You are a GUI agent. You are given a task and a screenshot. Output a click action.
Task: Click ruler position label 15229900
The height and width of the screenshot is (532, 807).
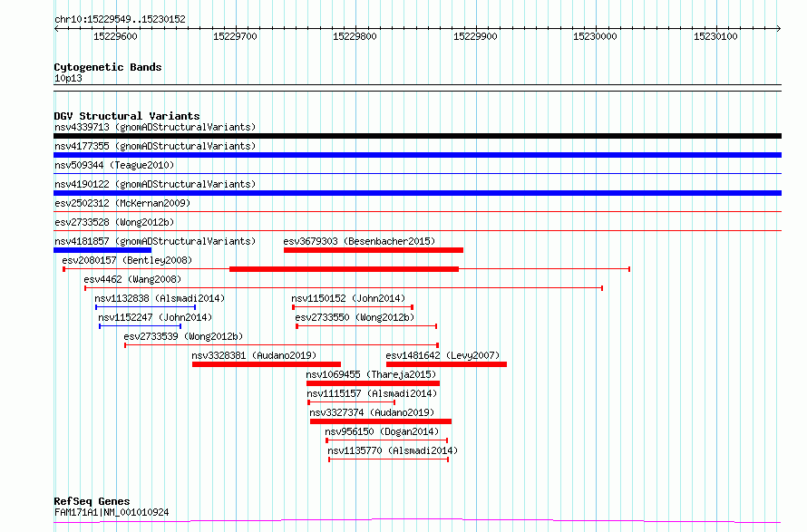475,36
